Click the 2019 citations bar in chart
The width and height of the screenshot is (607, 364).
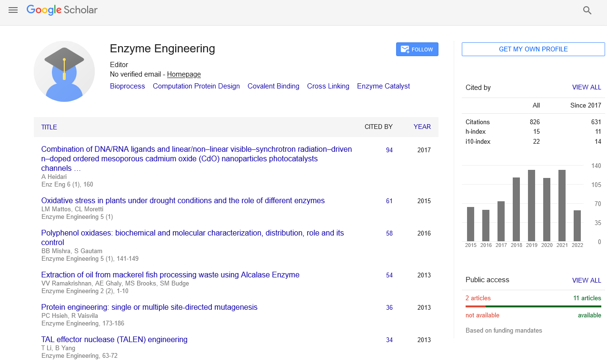point(531,206)
